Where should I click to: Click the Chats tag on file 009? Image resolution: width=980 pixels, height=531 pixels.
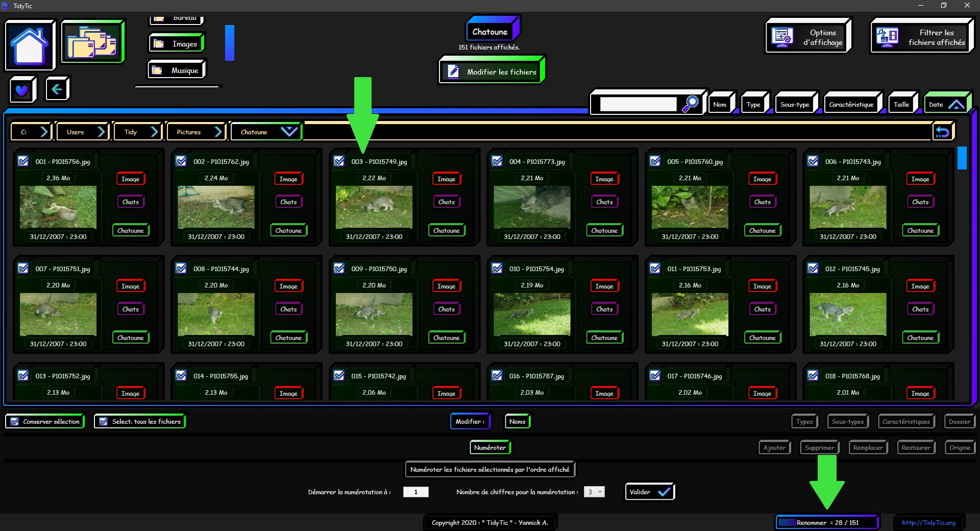(446, 309)
